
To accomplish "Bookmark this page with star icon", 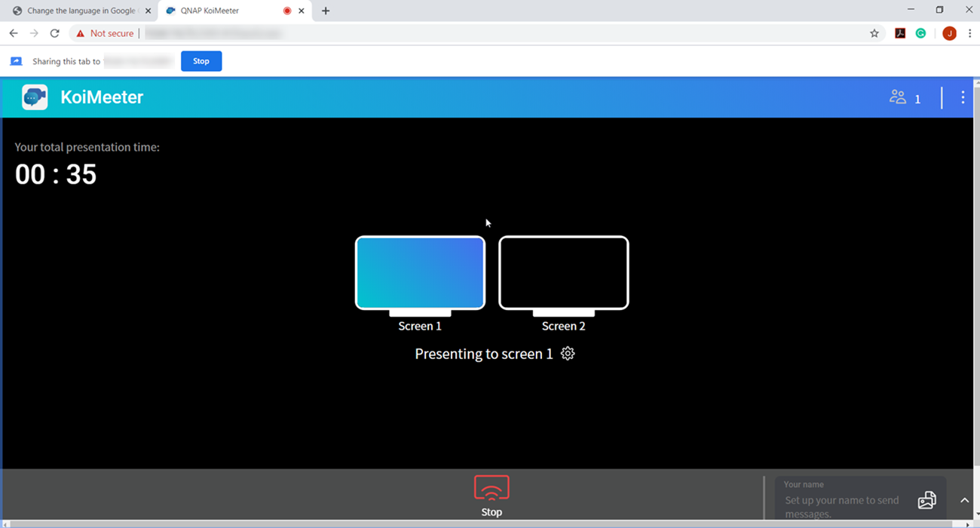I will (x=874, y=33).
